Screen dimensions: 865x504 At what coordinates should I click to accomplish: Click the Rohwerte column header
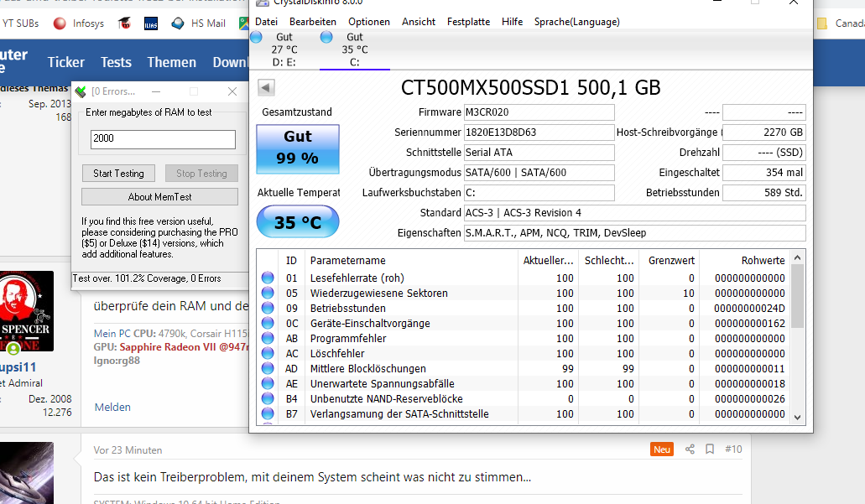click(744, 260)
